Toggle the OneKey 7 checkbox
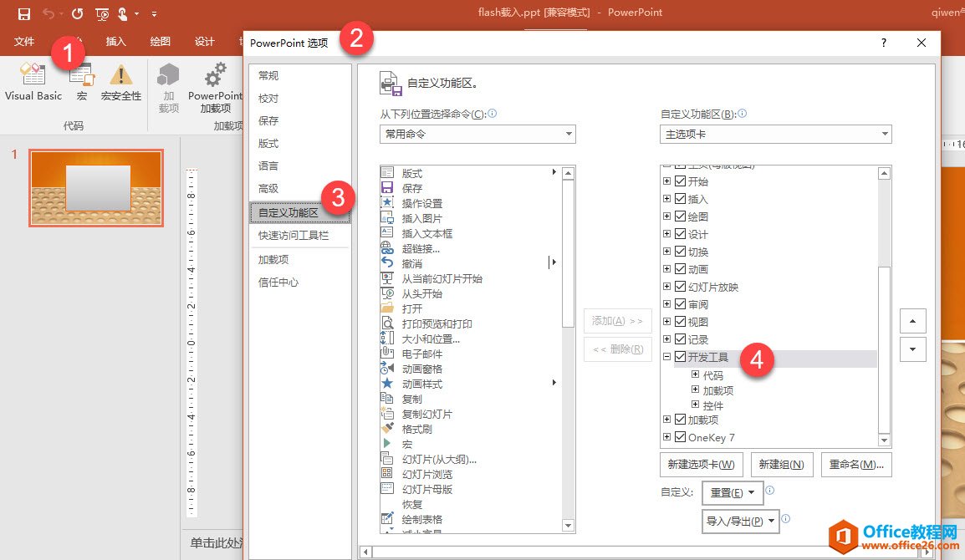Image resolution: width=965 pixels, height=560 pixels. click(680, 437)
